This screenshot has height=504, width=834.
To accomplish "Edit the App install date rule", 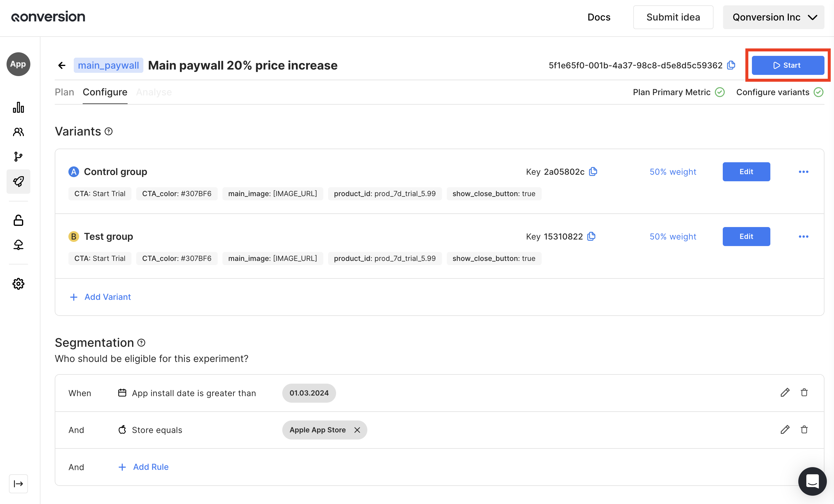I will click(785, 392).
